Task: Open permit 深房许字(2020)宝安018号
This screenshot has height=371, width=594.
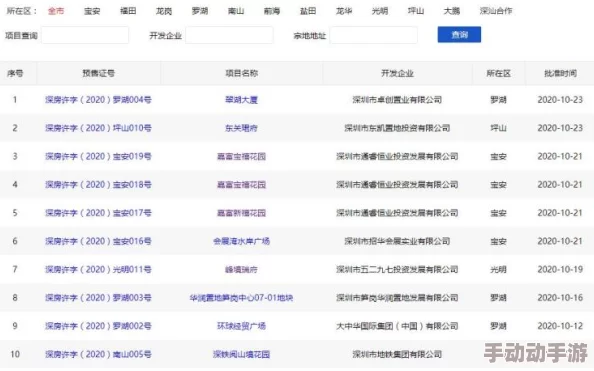Action: pos(98,185)
